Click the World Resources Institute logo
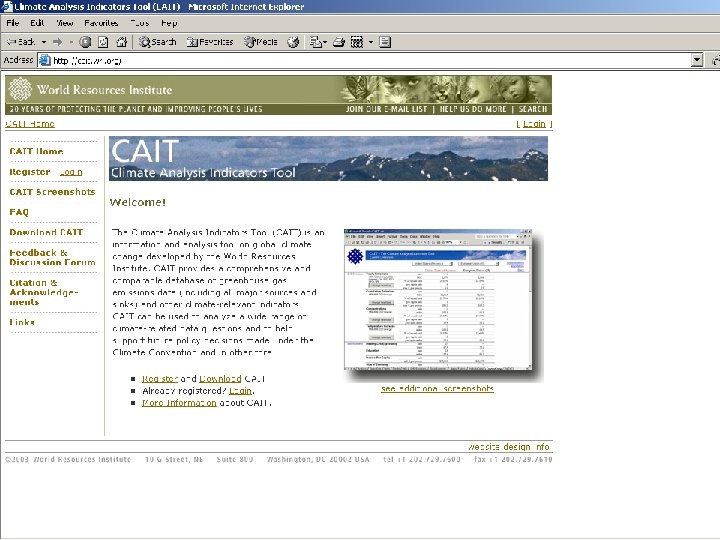Image resolution: width=720 pixels, height=540 pixels. click(x=91, y=89)
